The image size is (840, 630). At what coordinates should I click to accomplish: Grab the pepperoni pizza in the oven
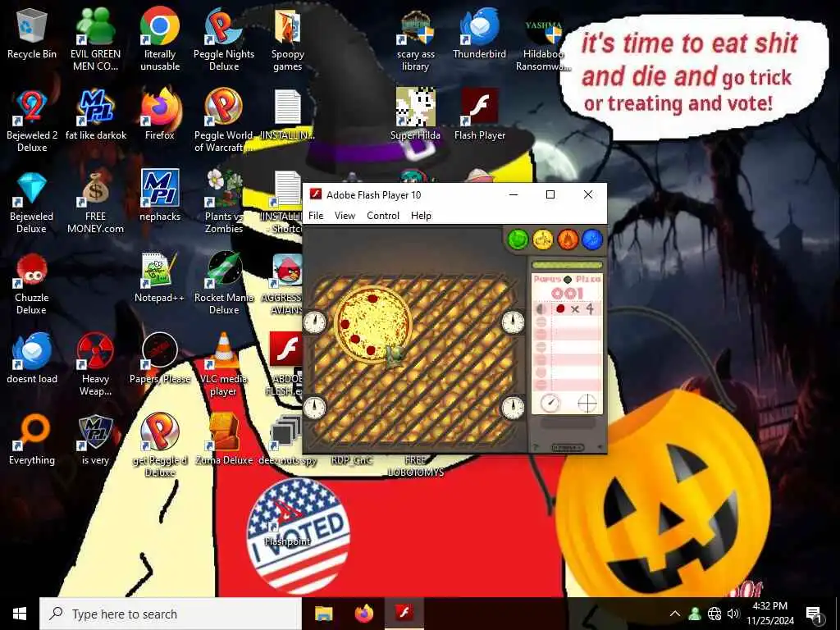pyautogui.click(x=373, y=323)
